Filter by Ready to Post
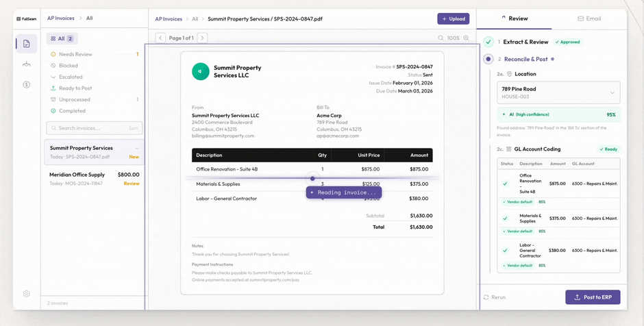The width and height of the screenshot is (644, 326). 94,88
